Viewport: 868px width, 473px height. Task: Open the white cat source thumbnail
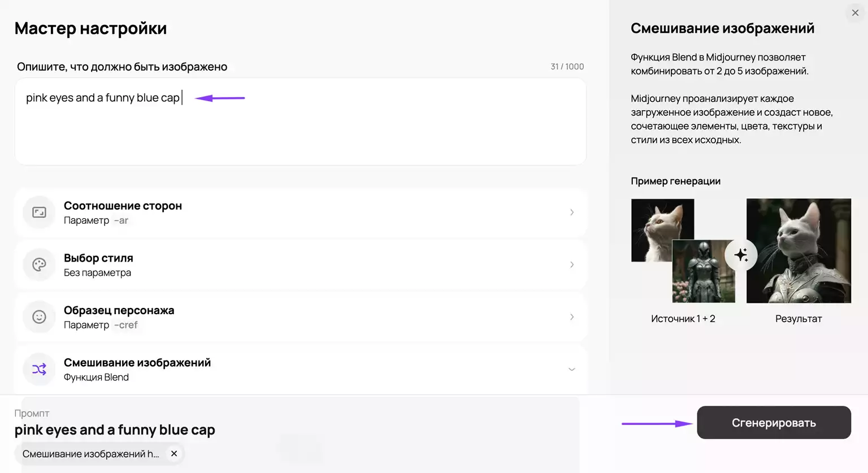[x=662, y=230]
